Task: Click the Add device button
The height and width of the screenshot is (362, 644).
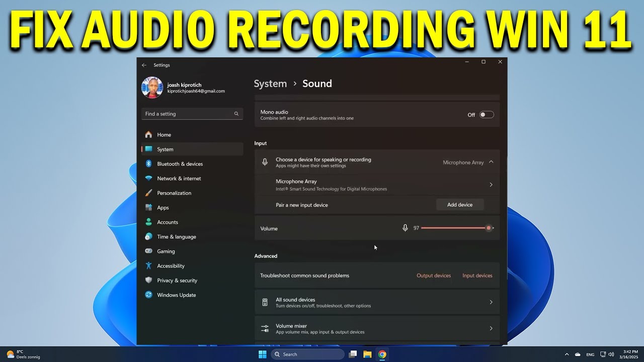Action: tap(460, 205)
